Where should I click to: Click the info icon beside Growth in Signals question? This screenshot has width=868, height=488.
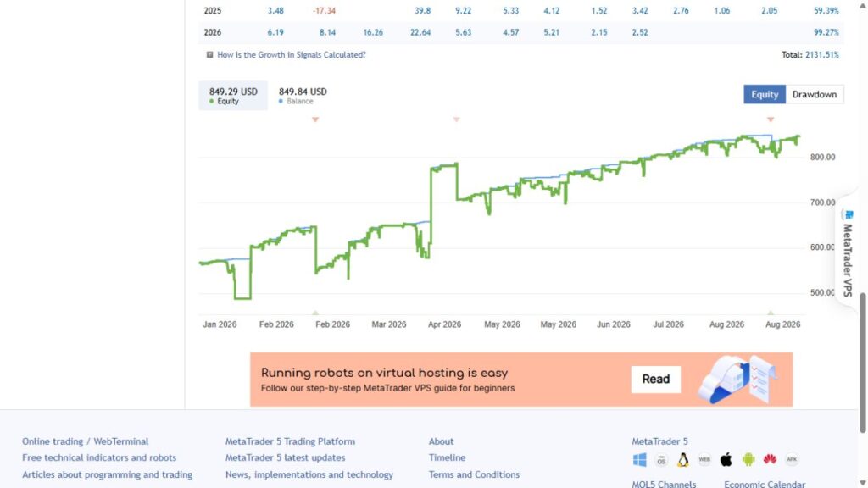[x=209, y=55]
